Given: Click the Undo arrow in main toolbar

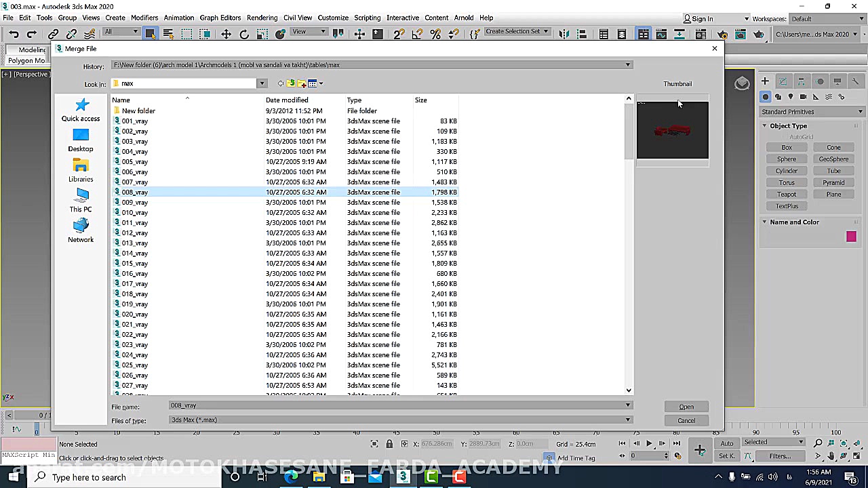Looking at the screenshot, I should [14, 34].
